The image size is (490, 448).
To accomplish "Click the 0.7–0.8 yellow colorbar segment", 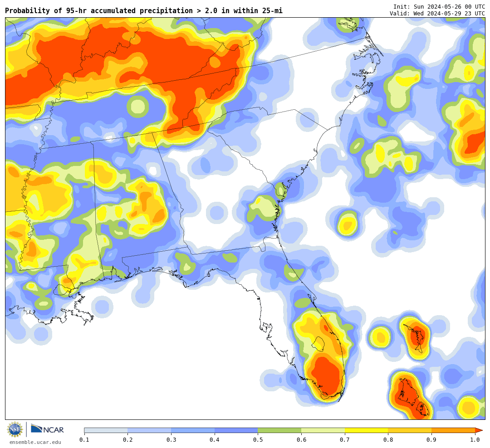I will point(367,430).
